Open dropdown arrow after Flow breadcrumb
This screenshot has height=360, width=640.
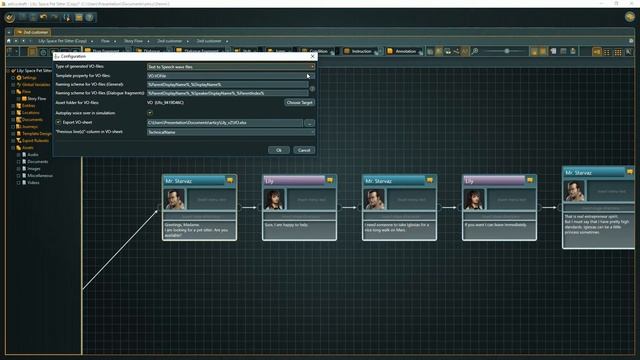tap(115, 41)
